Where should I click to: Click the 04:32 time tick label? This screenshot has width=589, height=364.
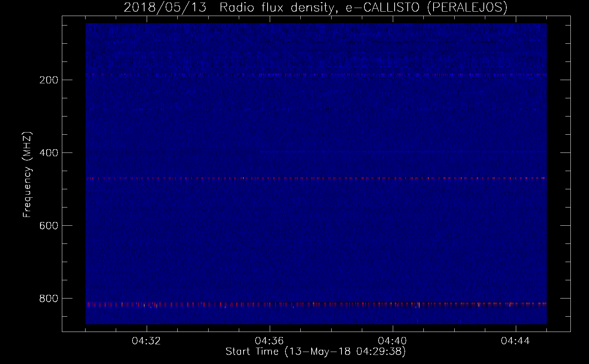[146, 341]
